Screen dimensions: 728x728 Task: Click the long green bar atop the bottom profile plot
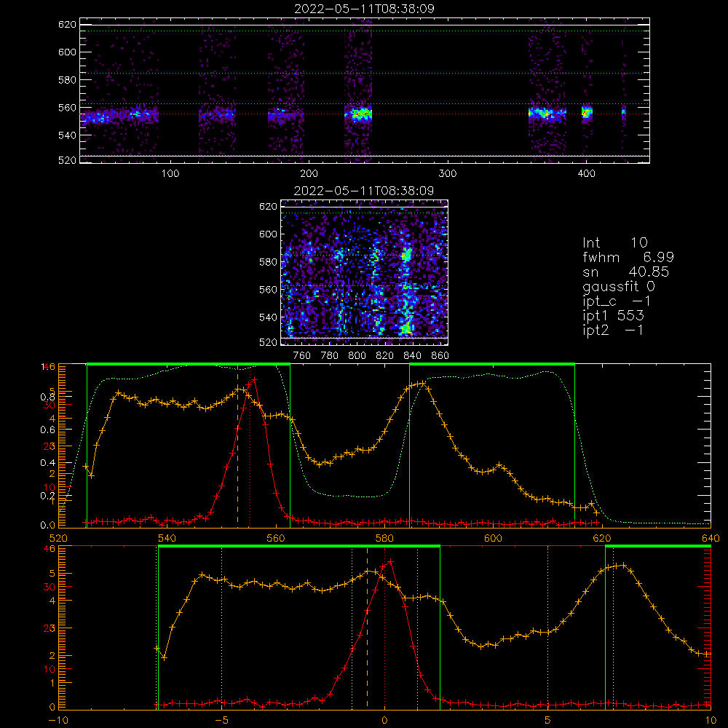click(299, 546)
